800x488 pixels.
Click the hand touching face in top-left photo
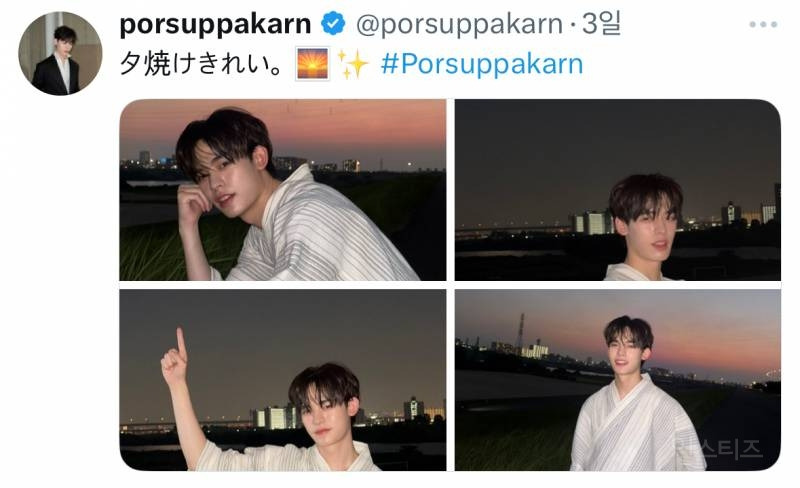191,203
